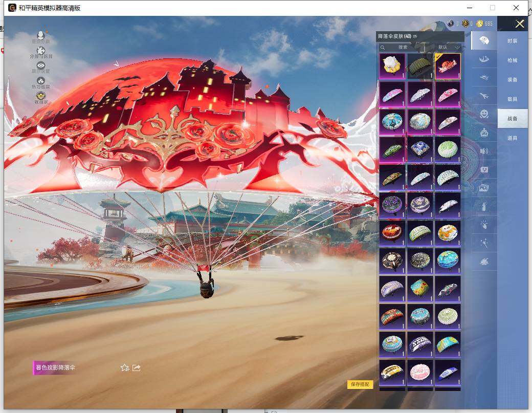Open the 收藏家 collector badge menu
This screenshot has width=532, height=413.
point(41,97)
